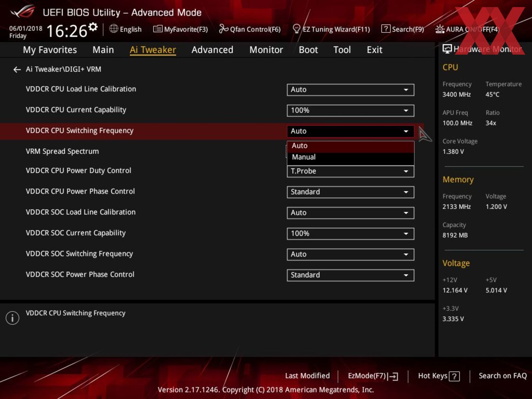Click +12V reading 12.164 V
This screenshot has width=532, height=399.
pyautogui.click(x=455, y=290)
